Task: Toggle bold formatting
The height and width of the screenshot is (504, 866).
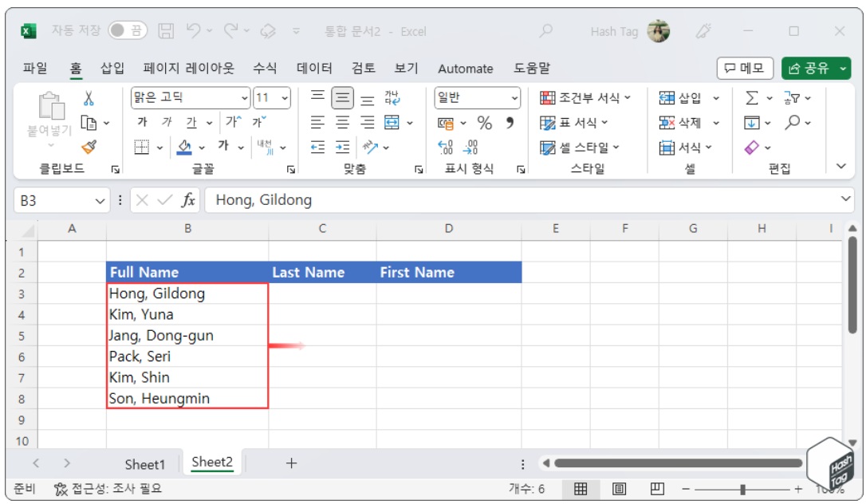Action: pos(143,122)
